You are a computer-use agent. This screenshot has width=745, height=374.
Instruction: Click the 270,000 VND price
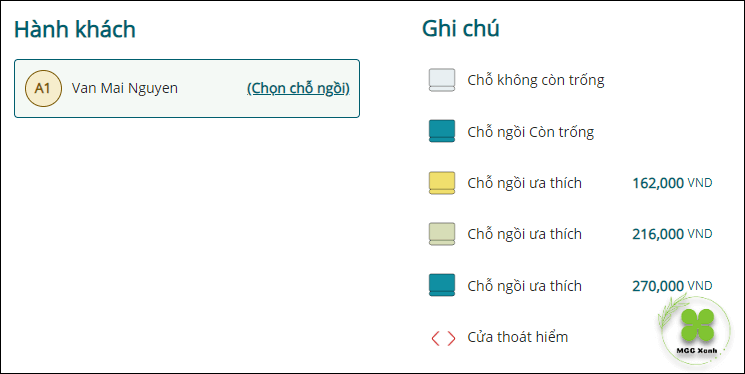(672, 286)
